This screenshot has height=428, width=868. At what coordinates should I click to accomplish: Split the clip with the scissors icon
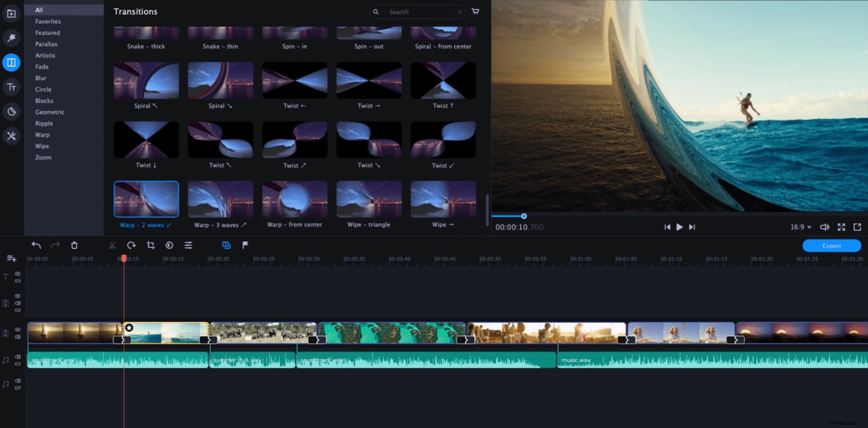(x=112, y=245)
